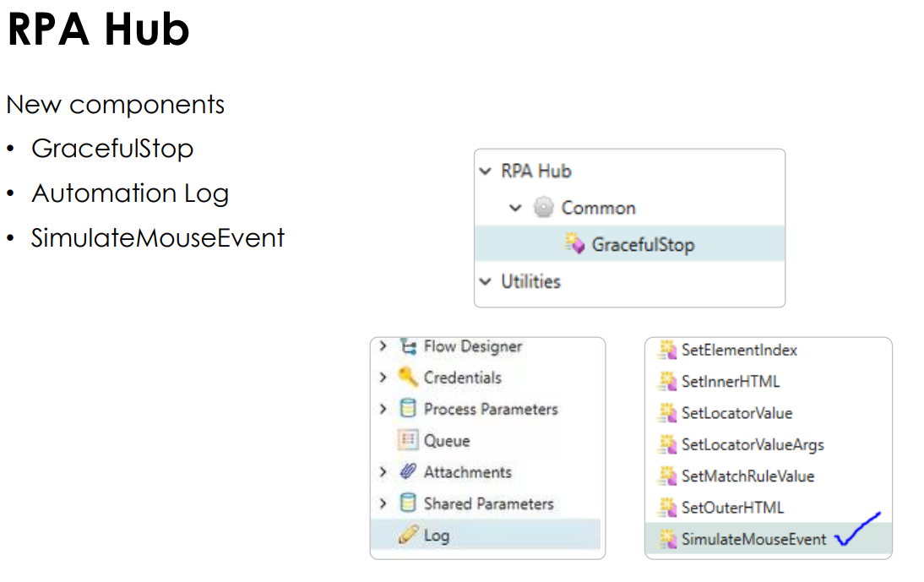Viewport: 924px width, 582px height.
Task: Expand the Utilities section
Action: (485, 281)
